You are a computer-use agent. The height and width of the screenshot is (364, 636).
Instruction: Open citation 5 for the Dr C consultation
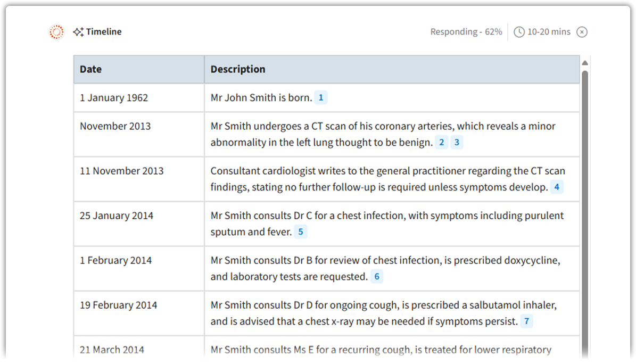click(x=301, y=232)
